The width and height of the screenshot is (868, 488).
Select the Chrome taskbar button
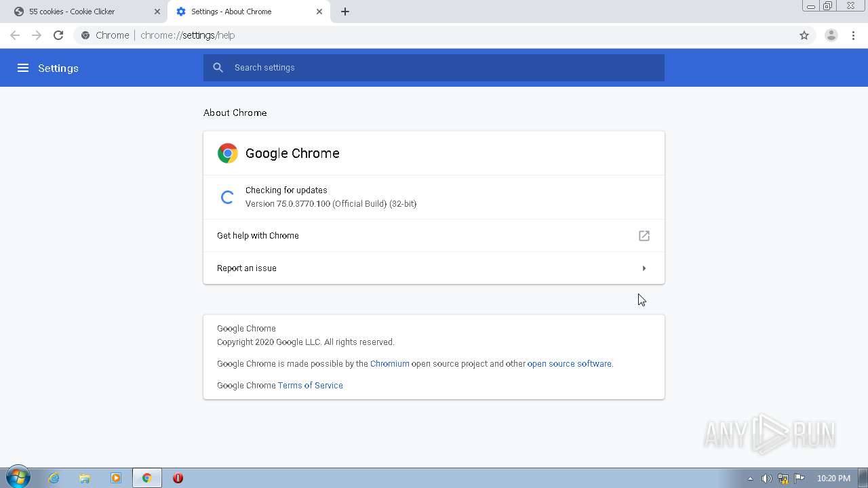(x=147, y=478)
